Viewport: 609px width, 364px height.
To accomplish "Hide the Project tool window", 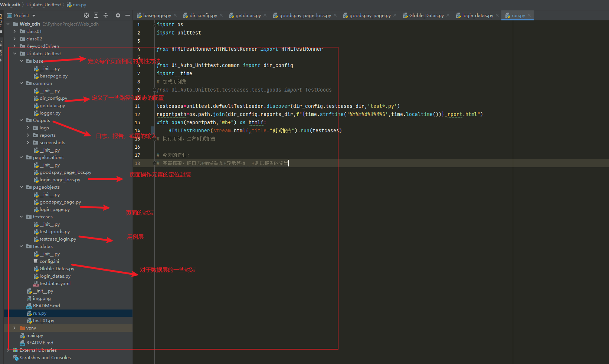I will (x=128, y=15).
